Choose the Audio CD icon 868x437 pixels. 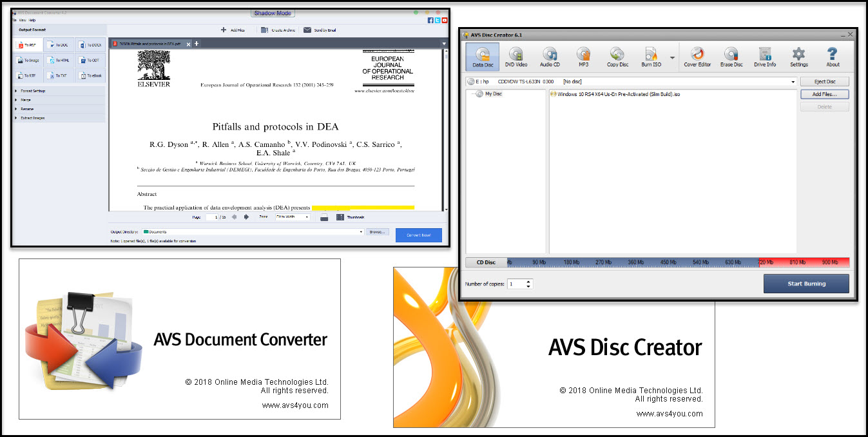[550, 57]
